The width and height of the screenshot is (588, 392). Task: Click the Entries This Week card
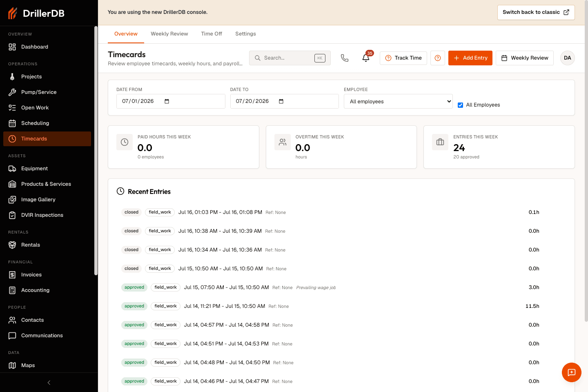coord(499,147)
